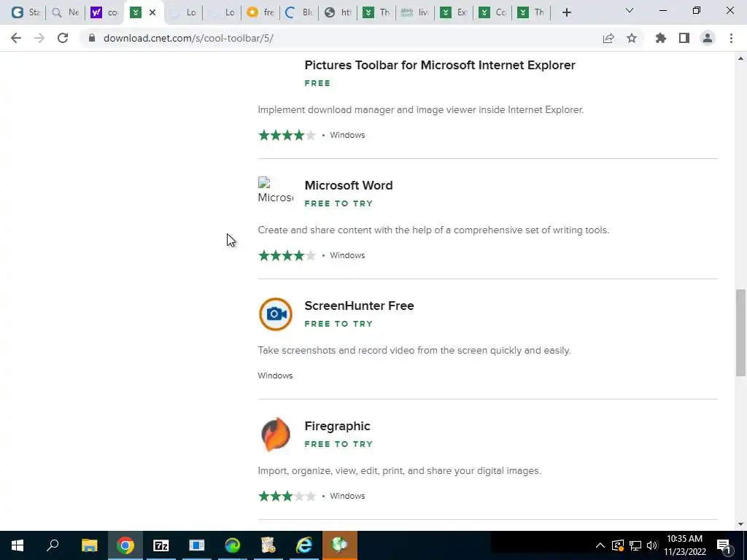Go back to the previous page

(16, 38)
